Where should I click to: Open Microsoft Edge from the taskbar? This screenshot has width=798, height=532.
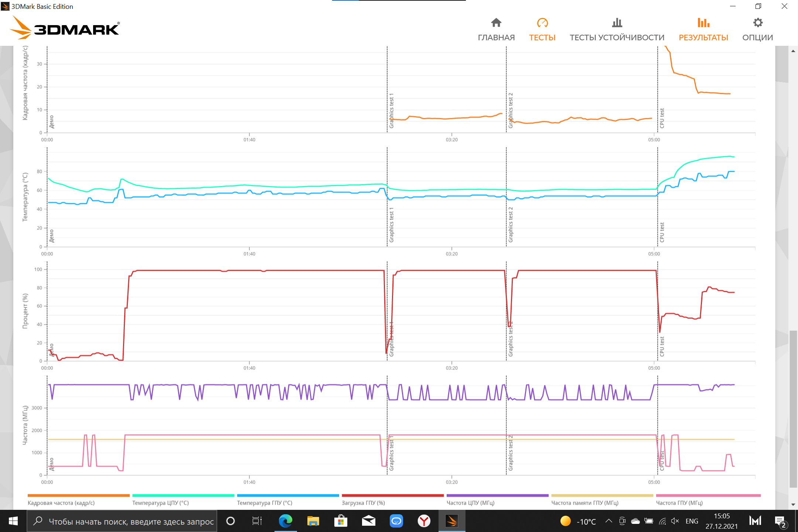285,521
